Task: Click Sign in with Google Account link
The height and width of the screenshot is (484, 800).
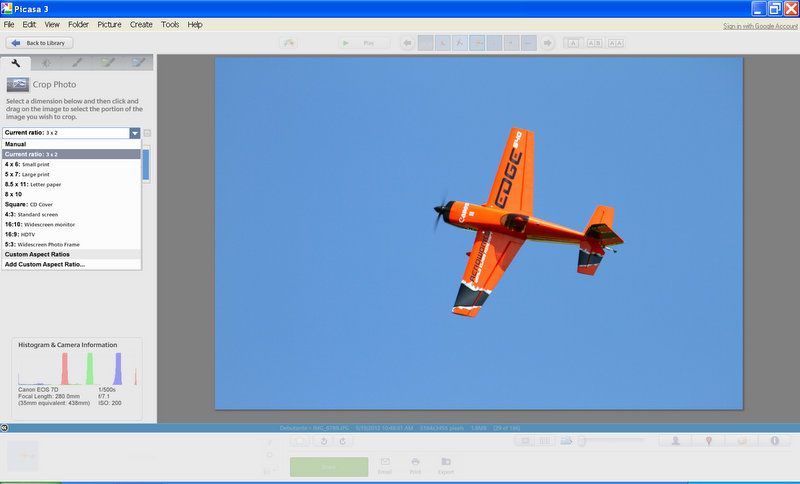Action: 745,25
